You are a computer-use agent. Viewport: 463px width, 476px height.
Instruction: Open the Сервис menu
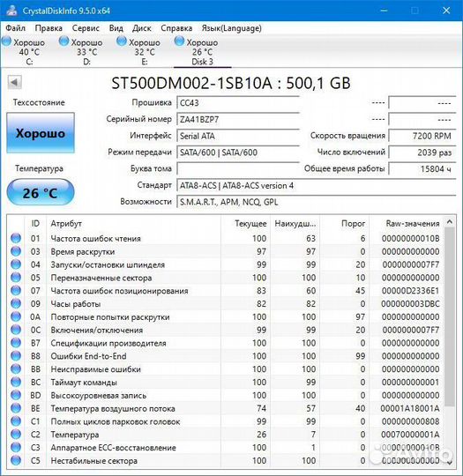pos(86,28)
